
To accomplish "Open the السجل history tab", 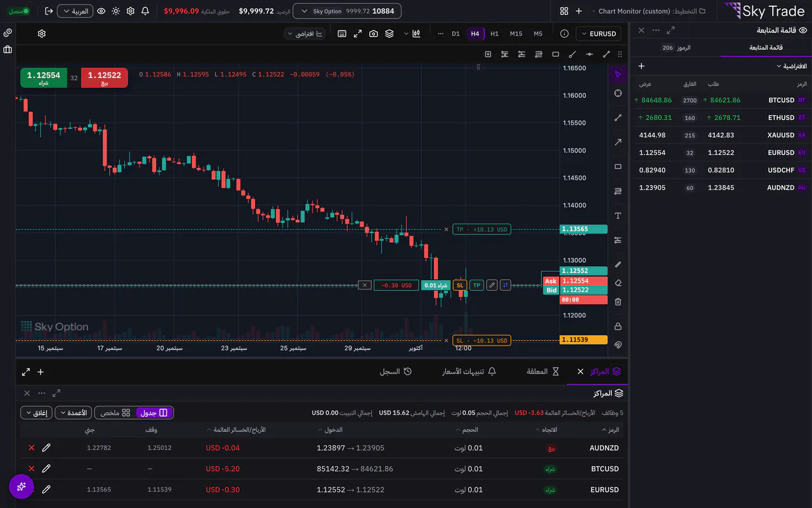I will pyautogui.click(x=396, y=371).
